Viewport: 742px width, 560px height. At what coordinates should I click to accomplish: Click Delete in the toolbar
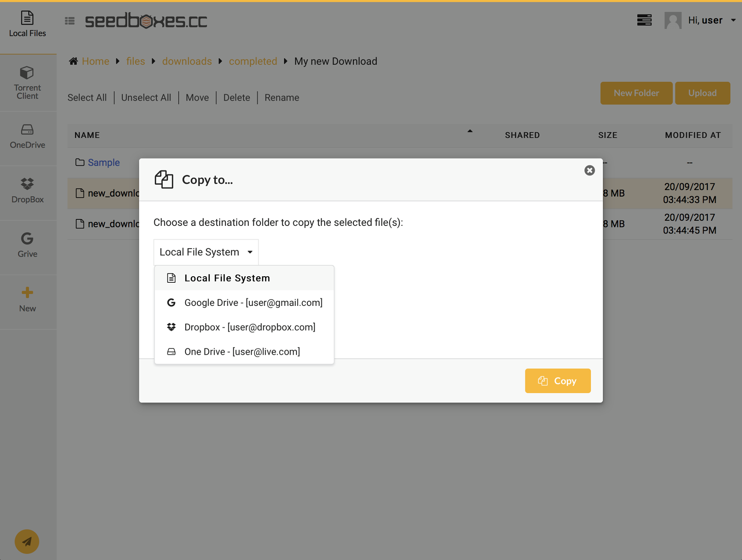click(237, 98)
